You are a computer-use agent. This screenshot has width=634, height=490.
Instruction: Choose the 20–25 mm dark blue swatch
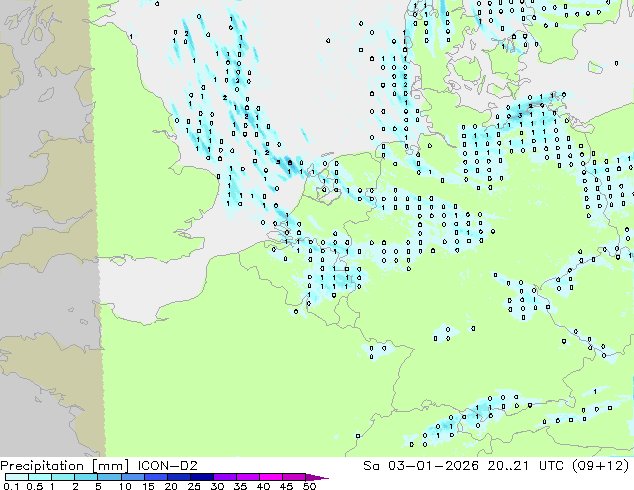coord(178,477)
